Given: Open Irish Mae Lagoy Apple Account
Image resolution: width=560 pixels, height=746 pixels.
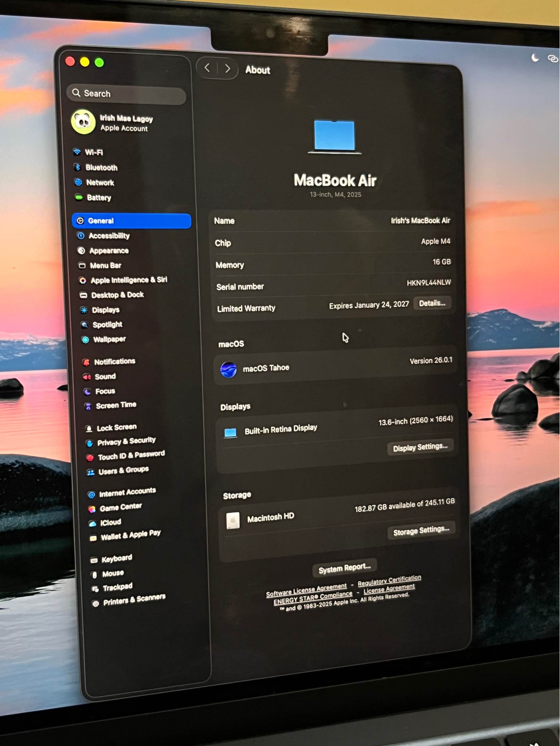Looking at the screenshot, I should pos(113,122).
